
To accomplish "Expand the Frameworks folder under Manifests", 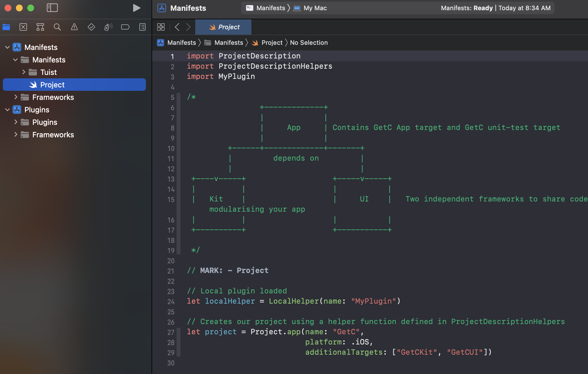I will pos(16,97).
